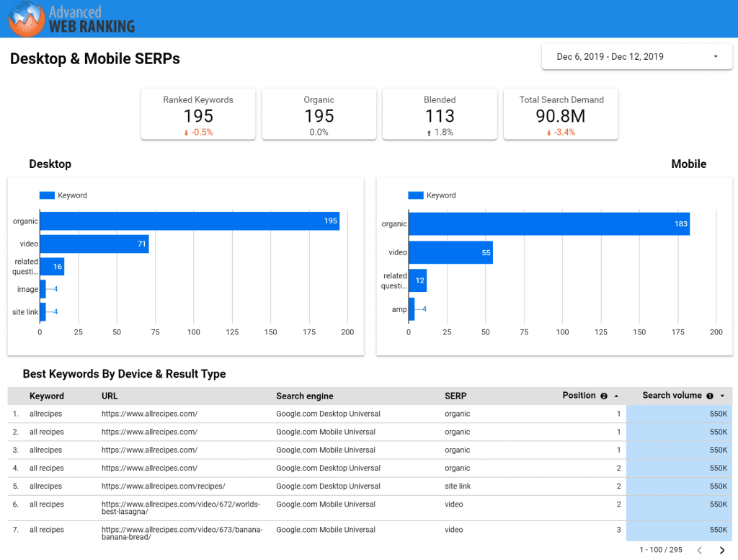Click keyword 'all recipes' in row 2
Image resolution: width=738 pixels, height=560 pixels.
pyautogui.click(x=47, y=432)
